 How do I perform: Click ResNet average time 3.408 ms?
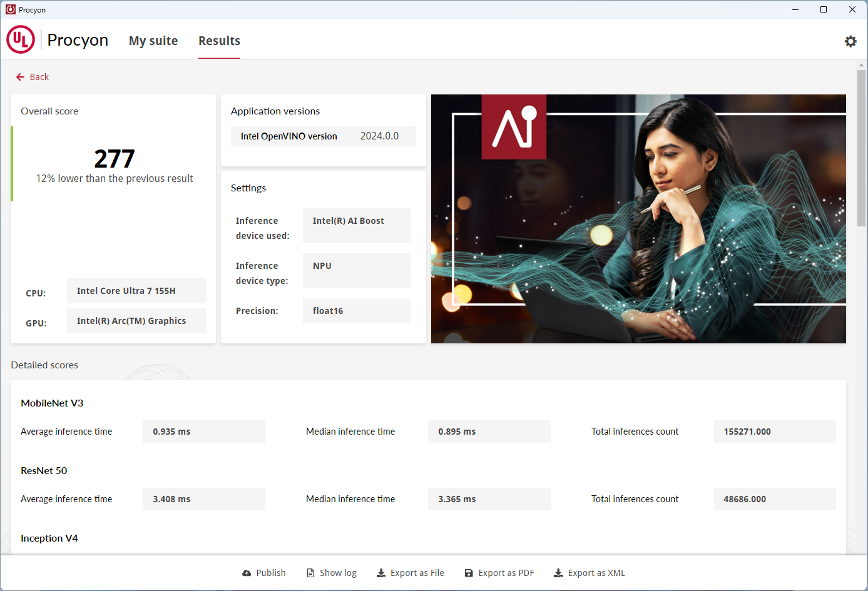pos(204,499)
